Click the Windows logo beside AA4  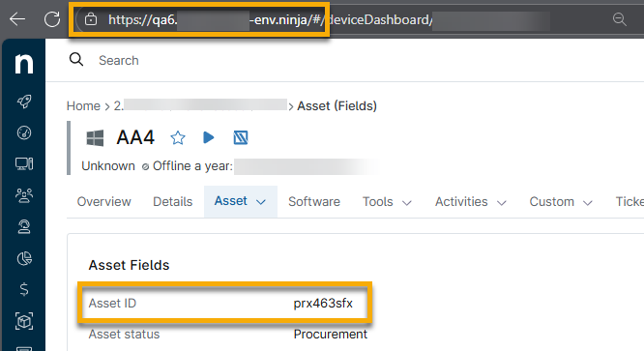(x=95, y=138)
